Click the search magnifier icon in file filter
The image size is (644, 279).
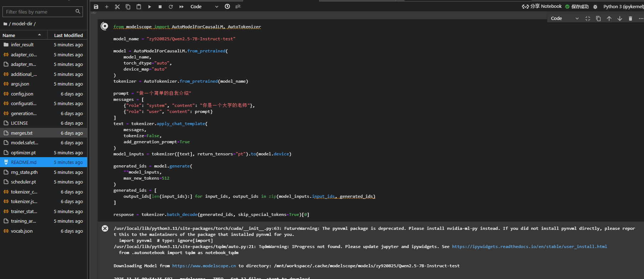tap(78, 12)
